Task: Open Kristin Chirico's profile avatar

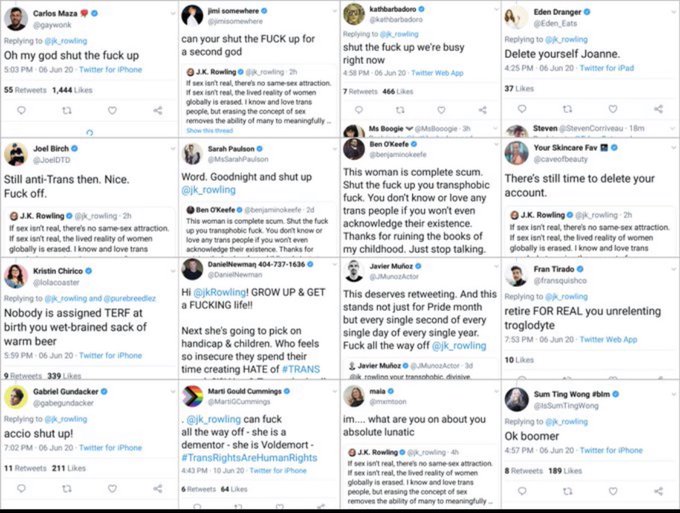Action: 15,275
